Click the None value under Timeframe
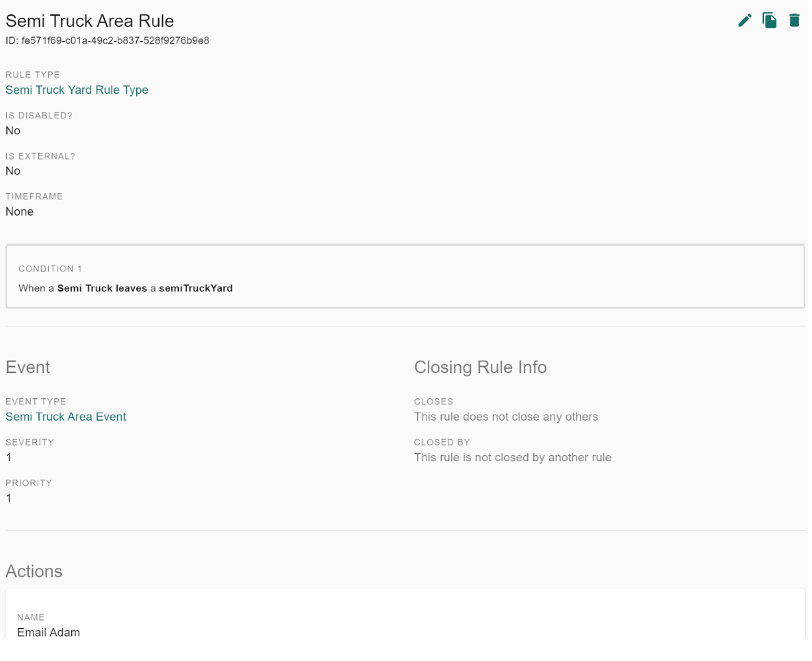This screenshot has height=661, width=812. click(19, 211)
